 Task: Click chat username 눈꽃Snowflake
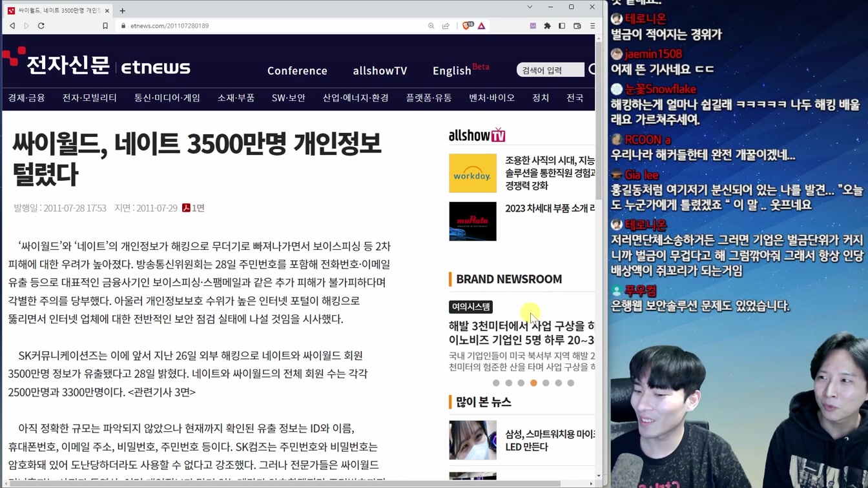click(x=660, y=89)
